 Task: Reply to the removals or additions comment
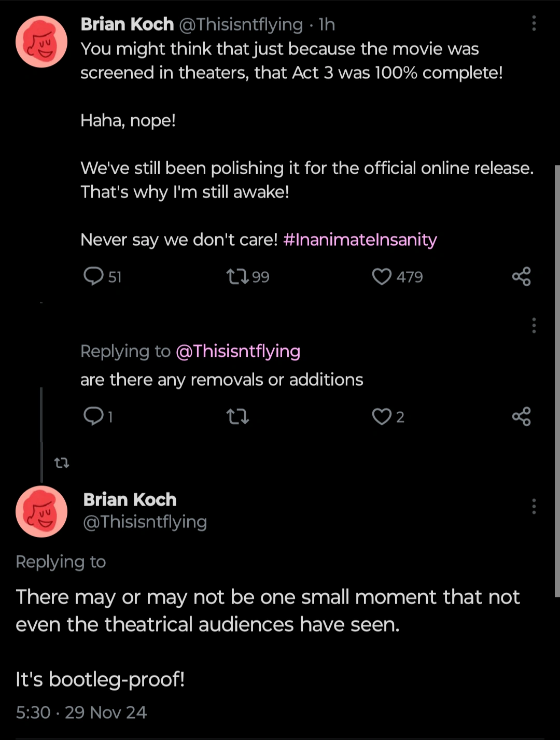click(94, 416)
